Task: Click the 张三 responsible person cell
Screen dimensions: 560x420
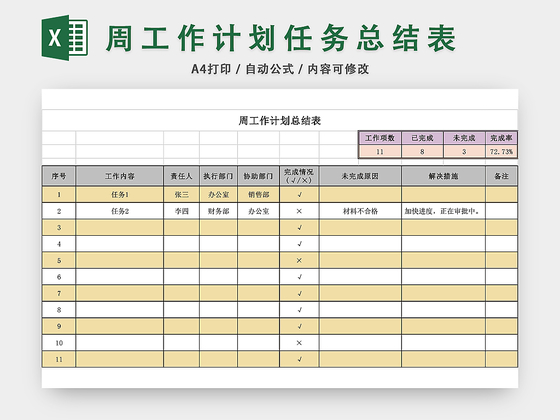Action: (x=181, y=195)
